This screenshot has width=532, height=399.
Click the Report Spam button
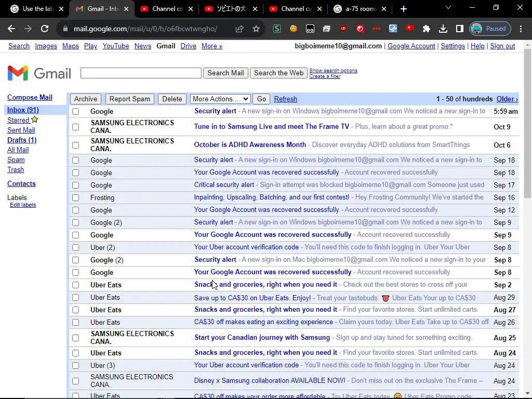(129, 99)
